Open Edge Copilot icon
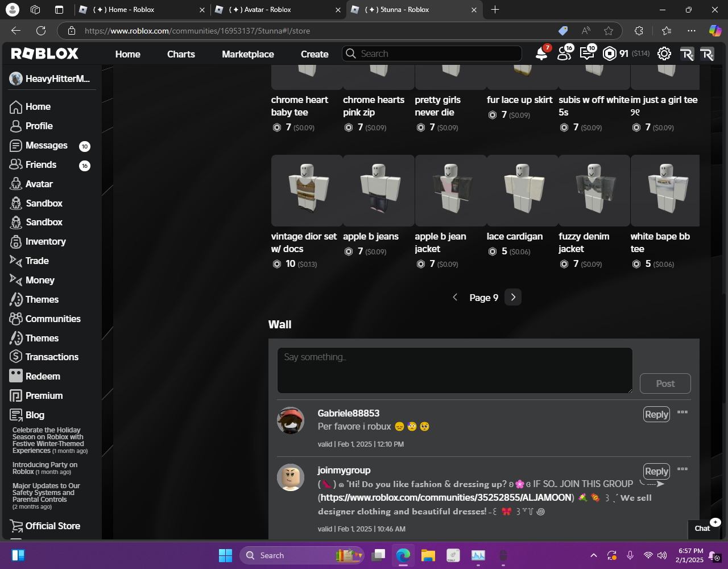 click(715, 31)
